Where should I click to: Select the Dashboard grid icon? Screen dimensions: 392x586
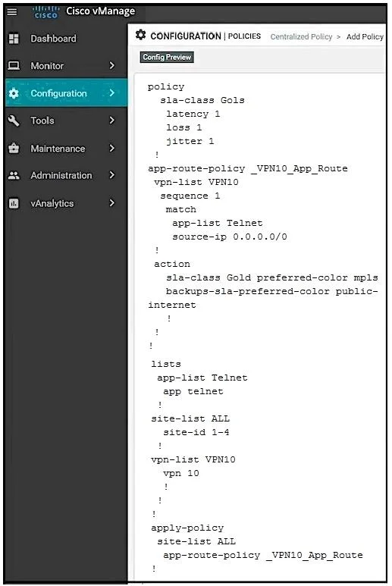click(14, 39)
